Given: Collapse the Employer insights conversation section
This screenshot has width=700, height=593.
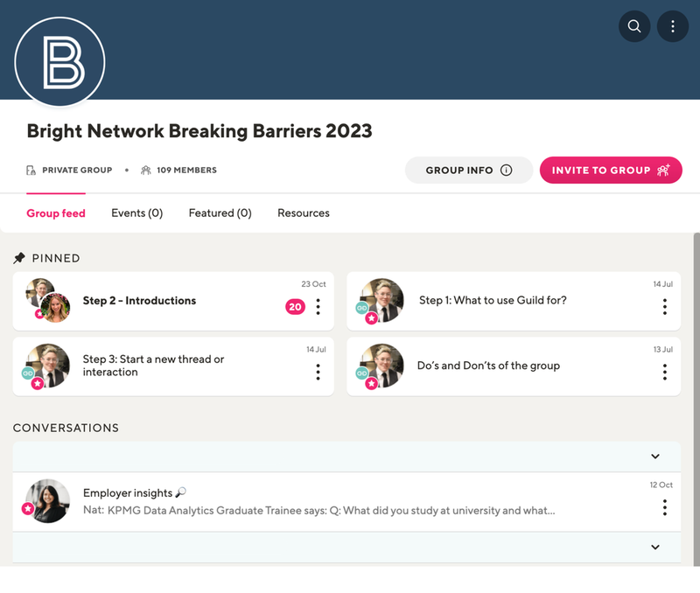Looking at the screenshot, I should tap(654, 457).
